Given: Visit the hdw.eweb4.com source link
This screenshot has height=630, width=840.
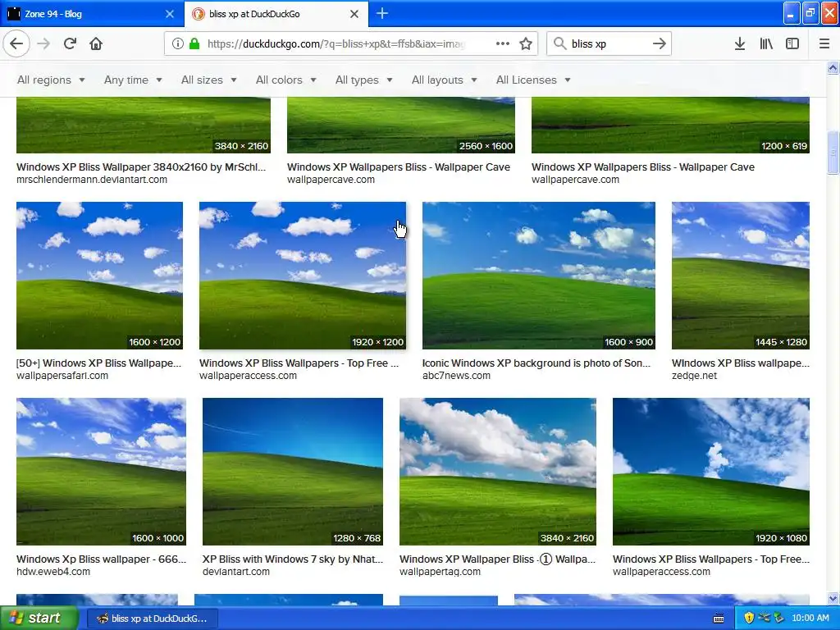Looking at the screenshot, I should coord(53,572).
